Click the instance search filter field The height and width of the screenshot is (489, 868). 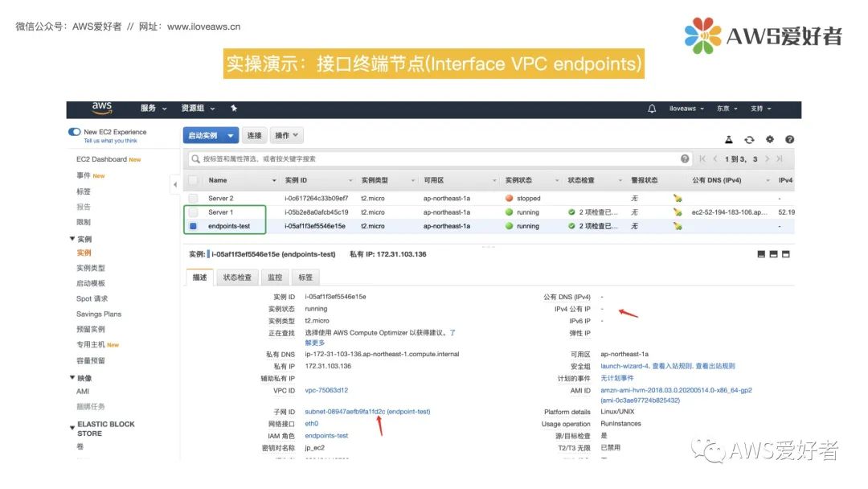[x=440, y=159]
